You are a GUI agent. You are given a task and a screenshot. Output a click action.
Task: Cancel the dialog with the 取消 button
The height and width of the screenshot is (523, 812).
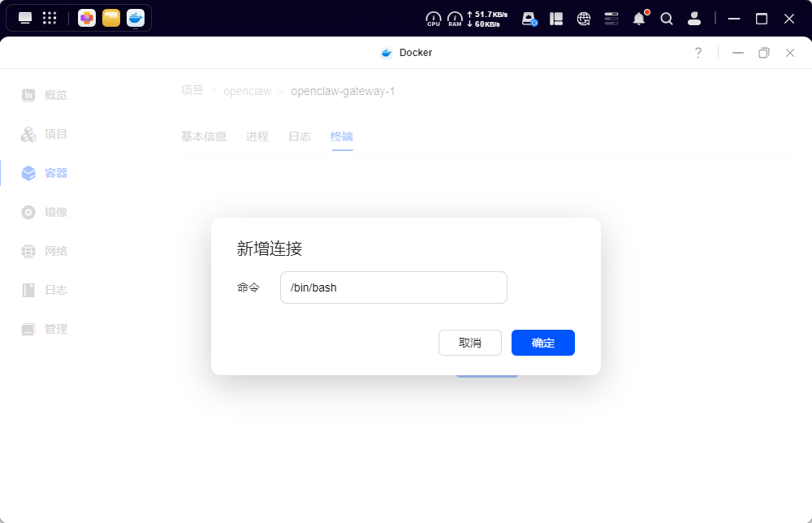point(470,342)
